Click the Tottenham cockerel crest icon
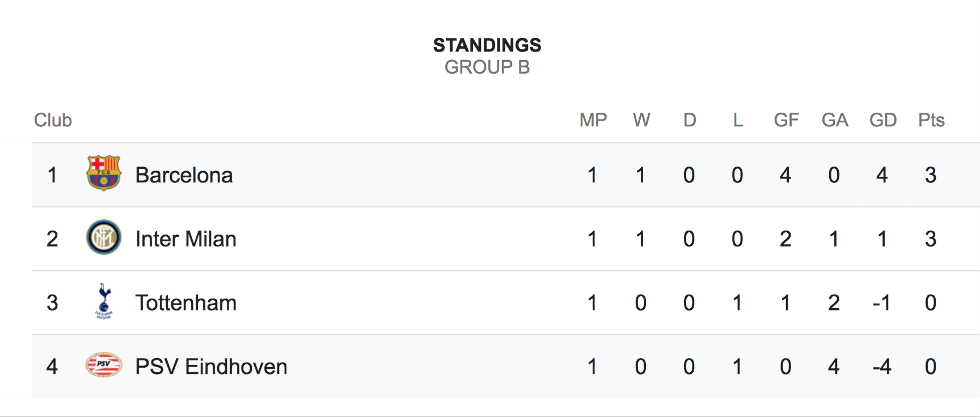The image size is (980, 417). click(104, 301)
